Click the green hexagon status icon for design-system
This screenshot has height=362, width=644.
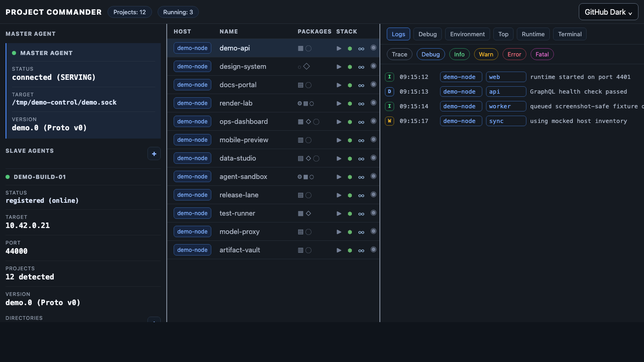coord(350,67)
